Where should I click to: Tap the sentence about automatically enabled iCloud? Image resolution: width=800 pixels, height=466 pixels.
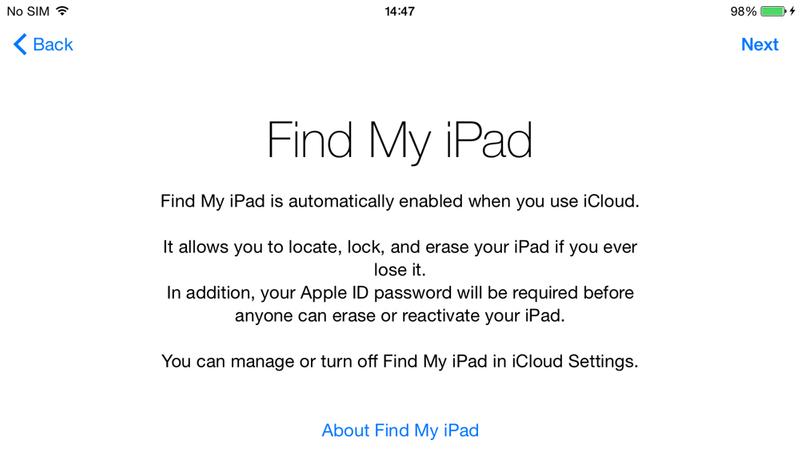[x=399, y=202]
